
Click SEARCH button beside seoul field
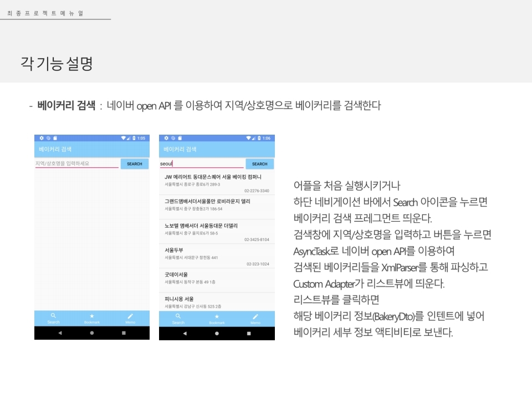pyautogui.click(x=259, y=164)
